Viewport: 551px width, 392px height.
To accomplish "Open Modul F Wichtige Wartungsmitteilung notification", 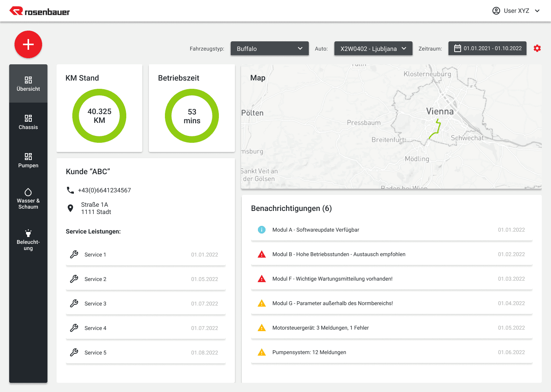I will (392, 279).
